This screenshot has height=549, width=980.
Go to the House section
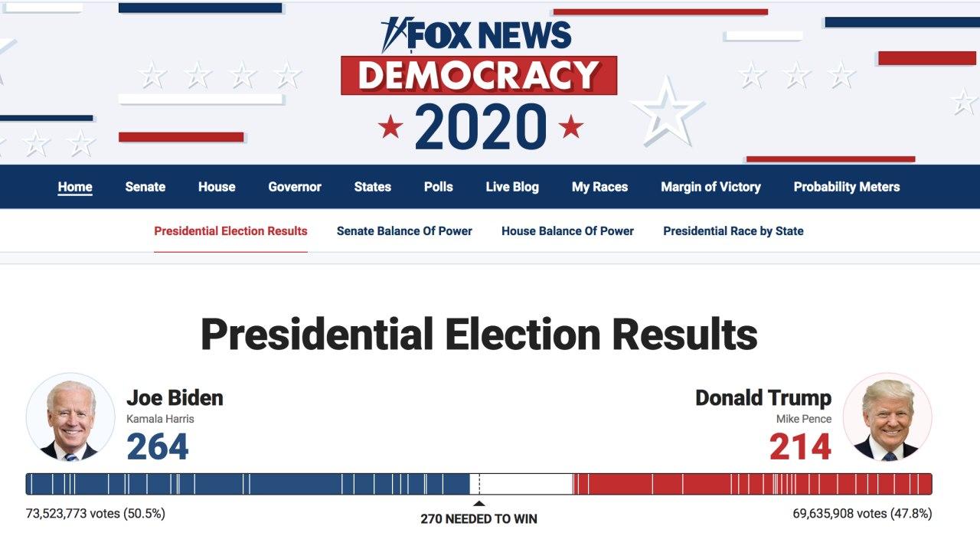(217, 187)
